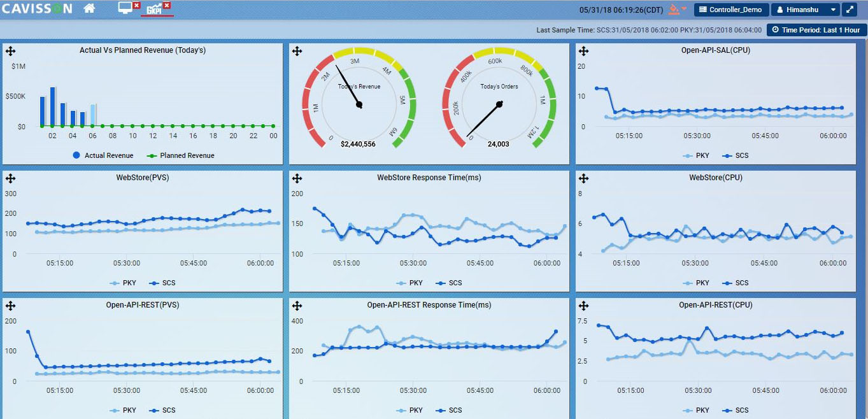Click move icon on WebStore(PVS) panel
Viewport: 868px width, 419px height.
pos(10,179)
